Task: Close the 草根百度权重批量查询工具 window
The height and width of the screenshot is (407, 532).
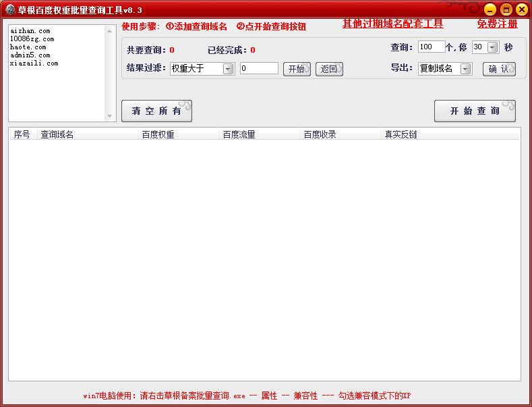Action: (521, 9)
